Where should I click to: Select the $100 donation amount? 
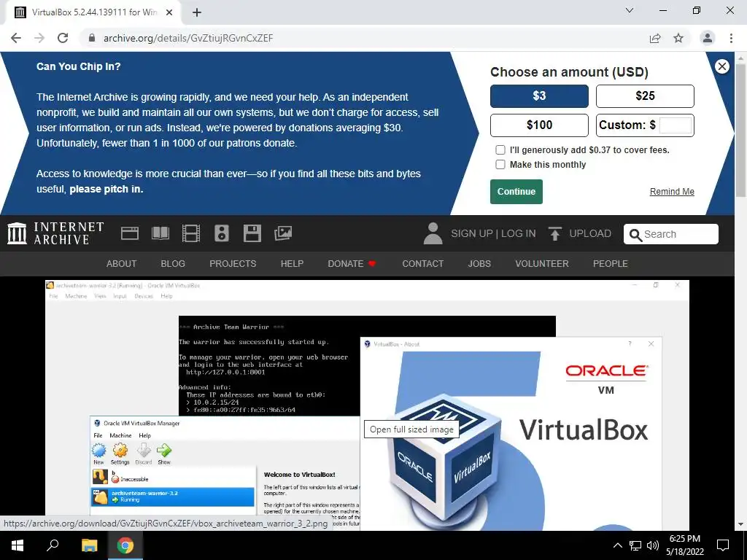(539, 125)
